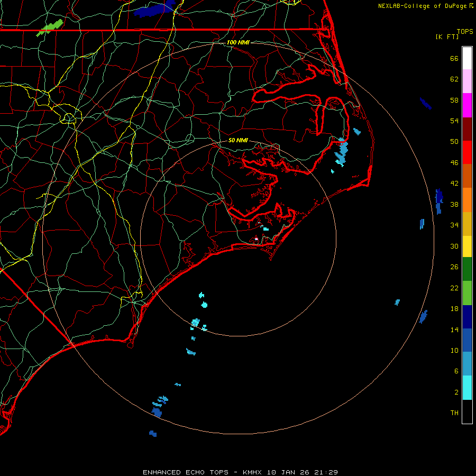Select the navy blue legend swatch
Screen dimensions: 476x476
[467, 317]
